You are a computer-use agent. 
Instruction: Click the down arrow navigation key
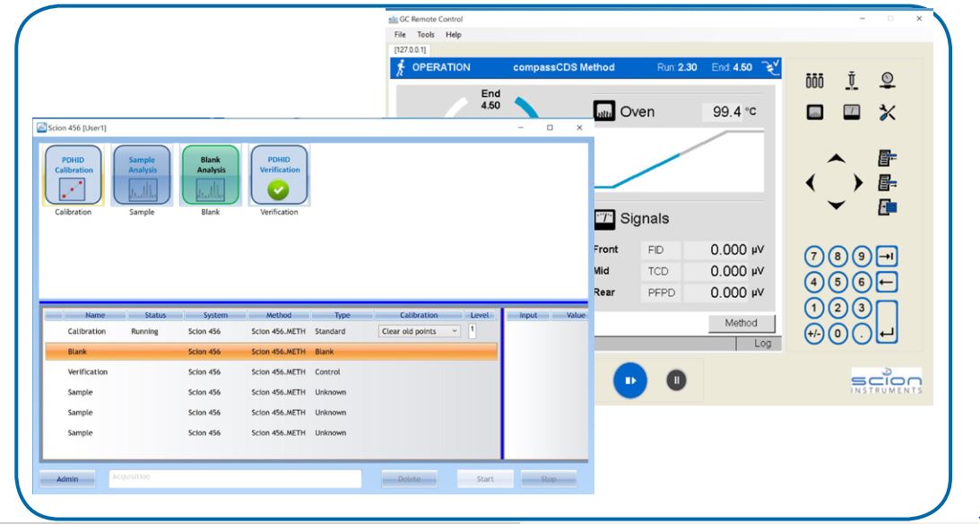click(837, 205)
